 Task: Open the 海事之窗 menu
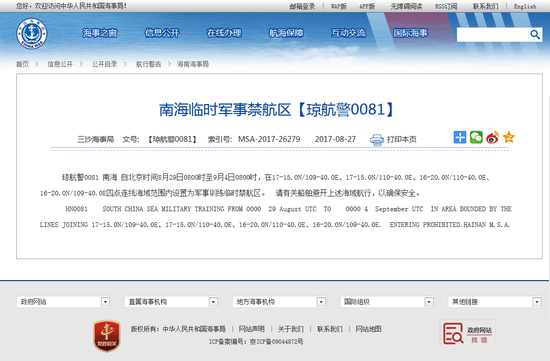point(100,33)
